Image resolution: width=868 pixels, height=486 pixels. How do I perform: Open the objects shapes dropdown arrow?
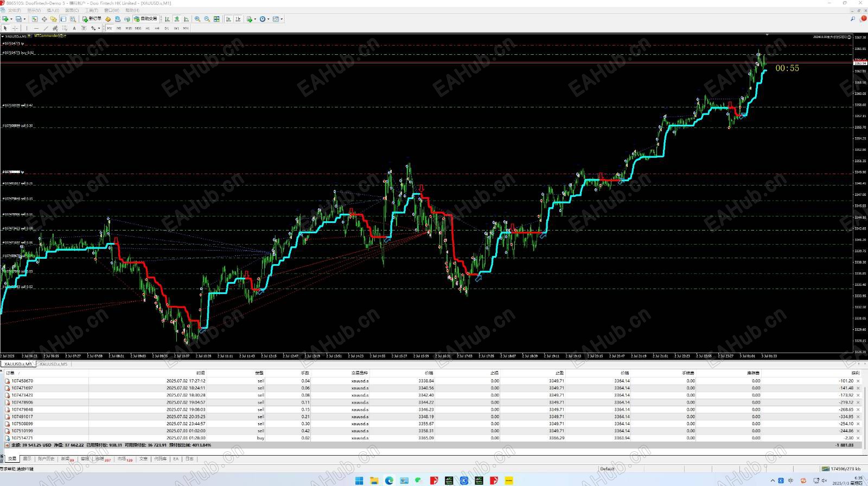99,28
